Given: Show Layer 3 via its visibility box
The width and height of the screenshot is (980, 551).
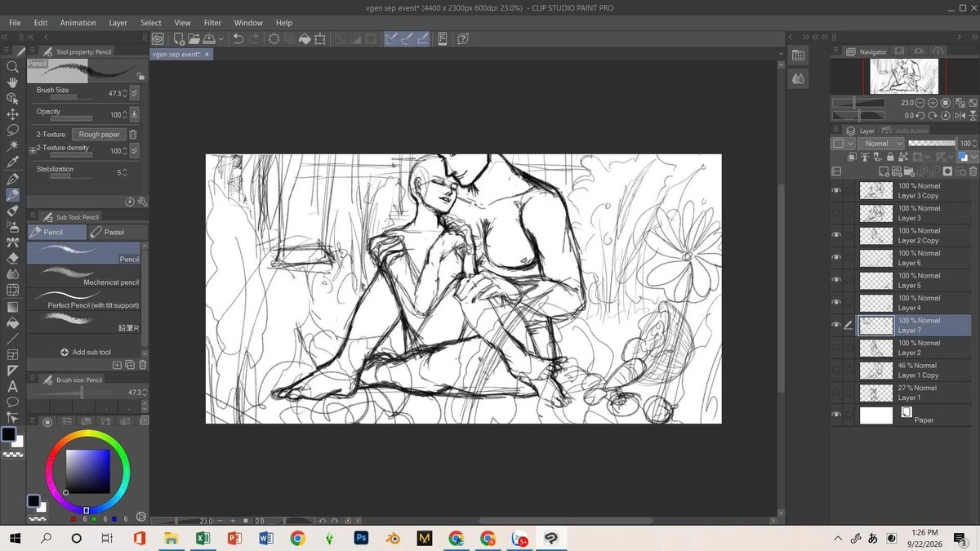Looking at the screenshot, I should click(x=835, y=213).
